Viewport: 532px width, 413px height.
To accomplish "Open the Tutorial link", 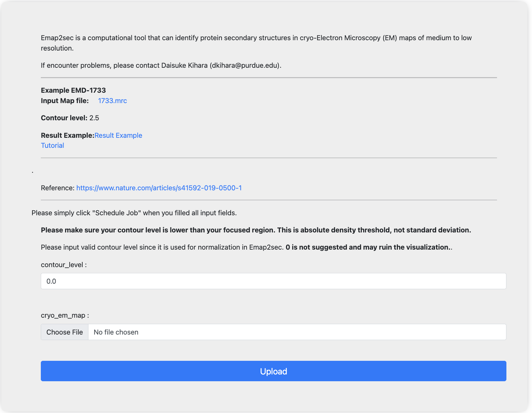I will [52, 146].
